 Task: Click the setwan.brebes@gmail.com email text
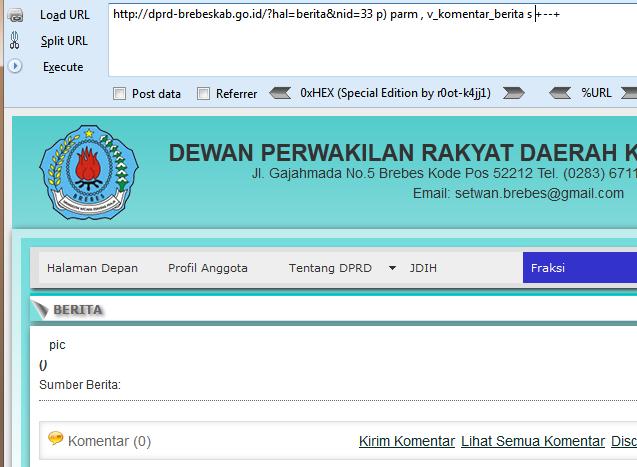click(539, 194)
